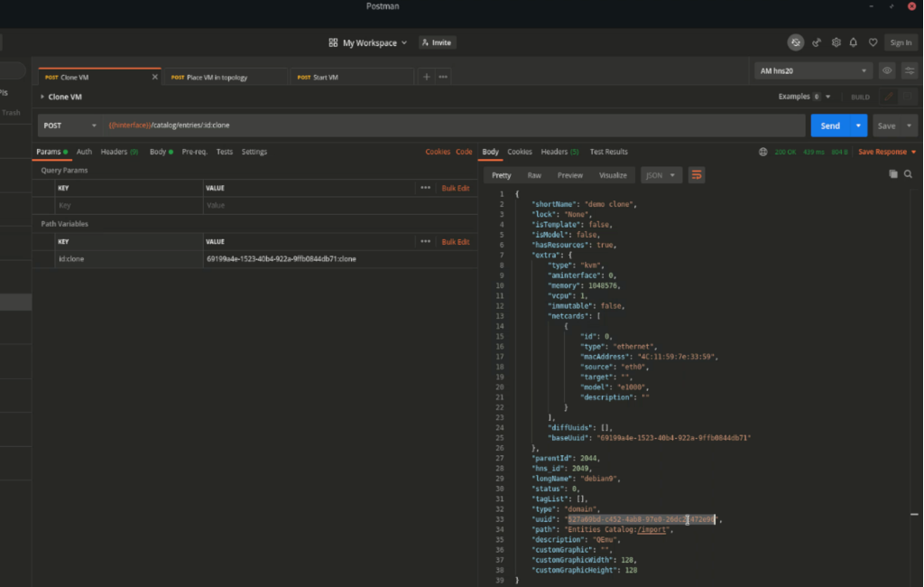Select the Pretty response view
Viewport: 924px width, 587px height.
pos(502,175)
